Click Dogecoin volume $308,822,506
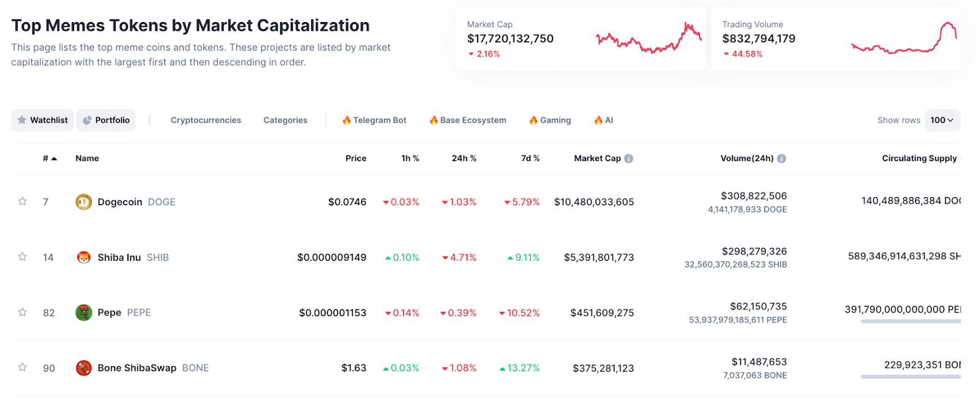This screenshot has width=980, height=401. [x=754, y=196]
